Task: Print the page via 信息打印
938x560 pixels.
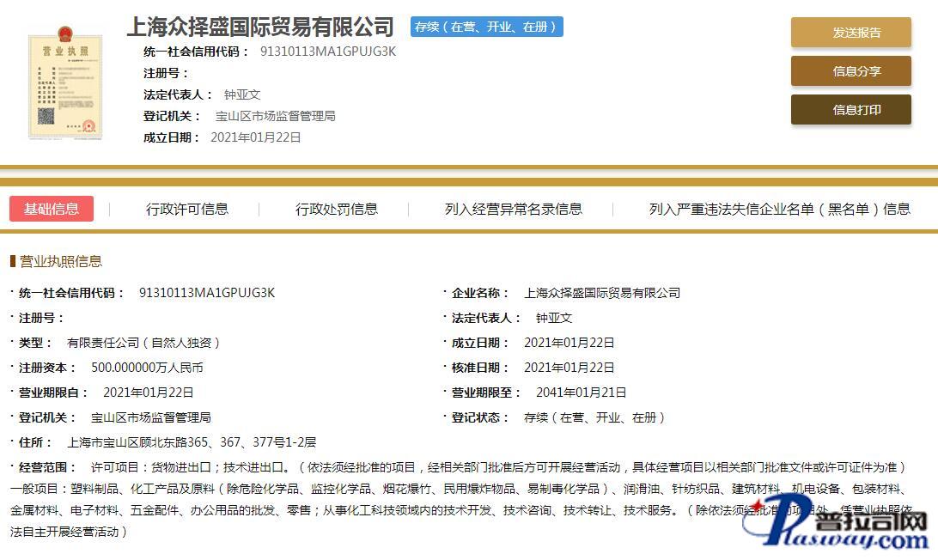Action: click(x=850, y=110)
